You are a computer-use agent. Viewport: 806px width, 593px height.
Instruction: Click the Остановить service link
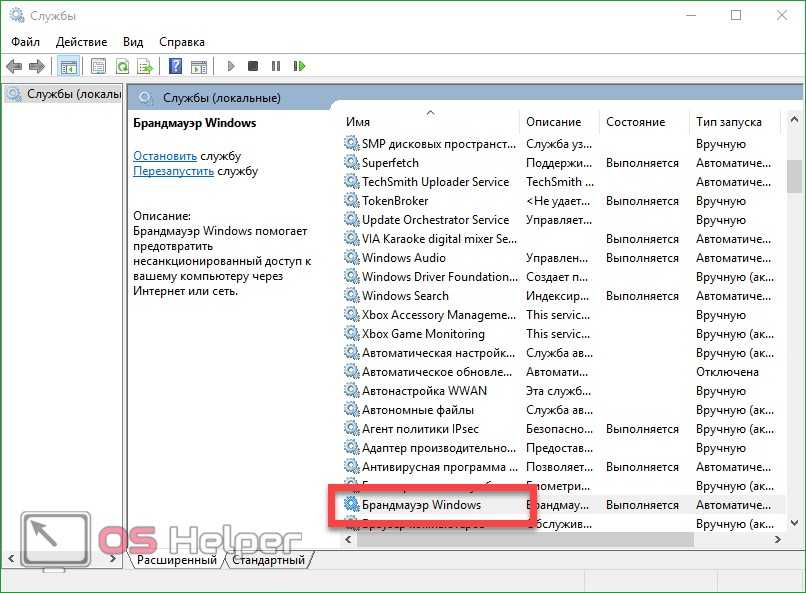pos(165,156)
